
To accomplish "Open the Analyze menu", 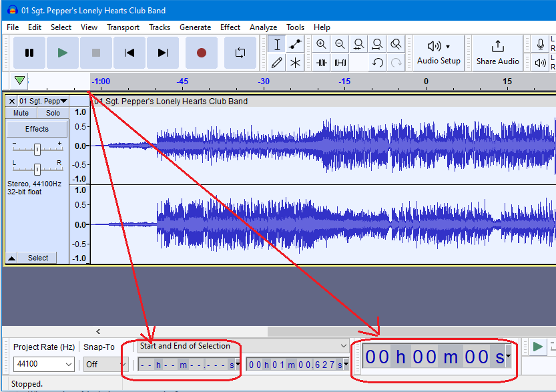I will (x=264, y=27).
